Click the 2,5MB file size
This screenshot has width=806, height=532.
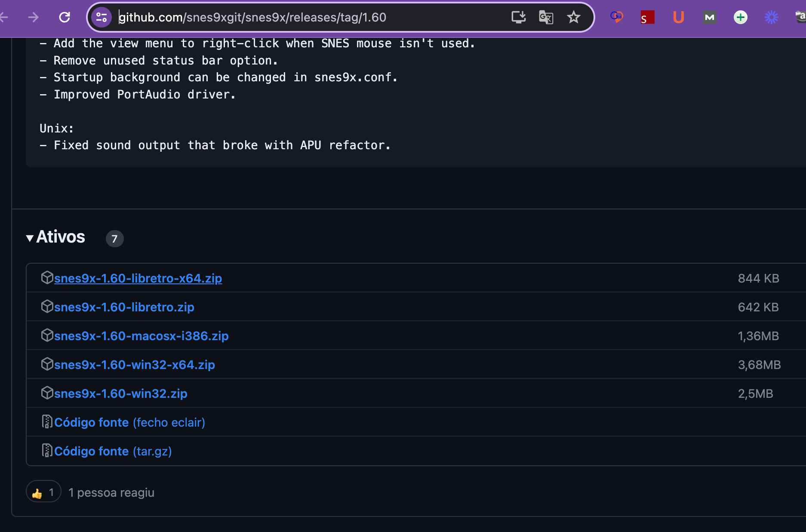click(x=756, y=394)
